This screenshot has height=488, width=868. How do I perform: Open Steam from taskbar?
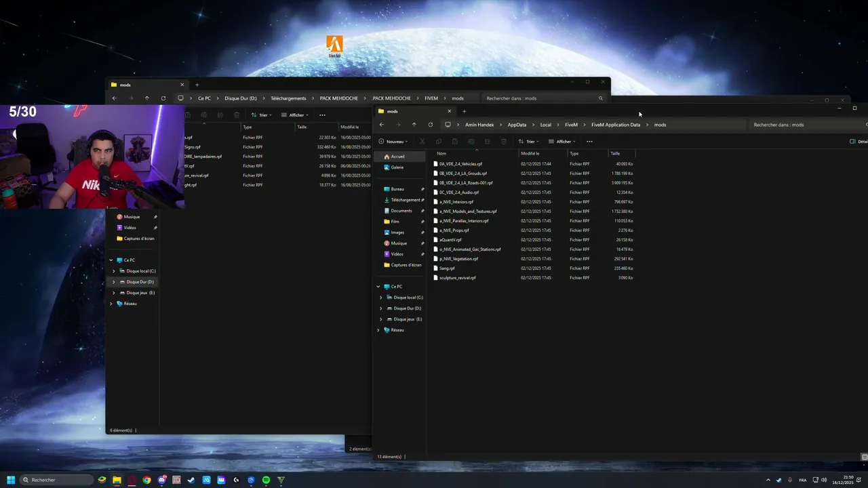point(191,480)
